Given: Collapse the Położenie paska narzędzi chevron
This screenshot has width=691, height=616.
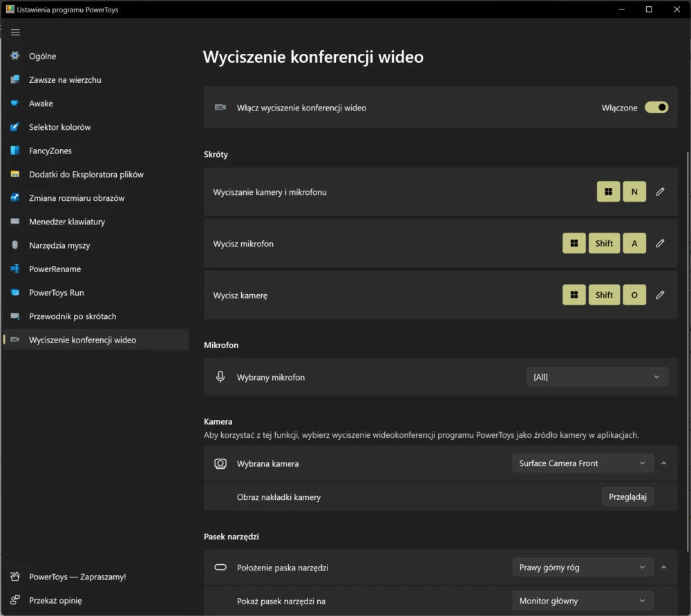Looking at the screenshot, I should (663, 567).
